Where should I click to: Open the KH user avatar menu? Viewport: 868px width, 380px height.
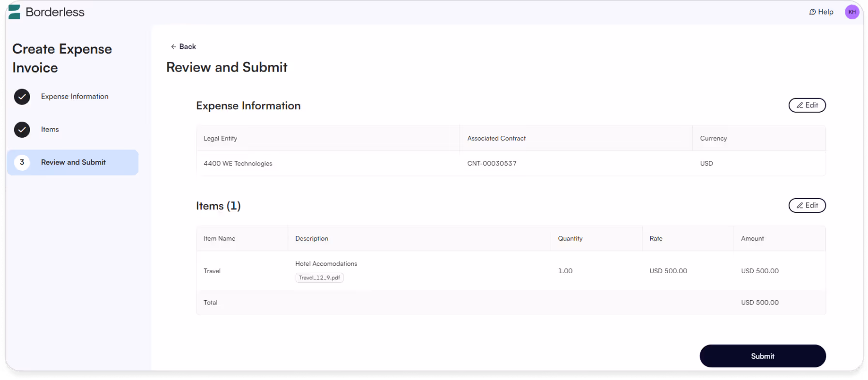coord(852,12)
